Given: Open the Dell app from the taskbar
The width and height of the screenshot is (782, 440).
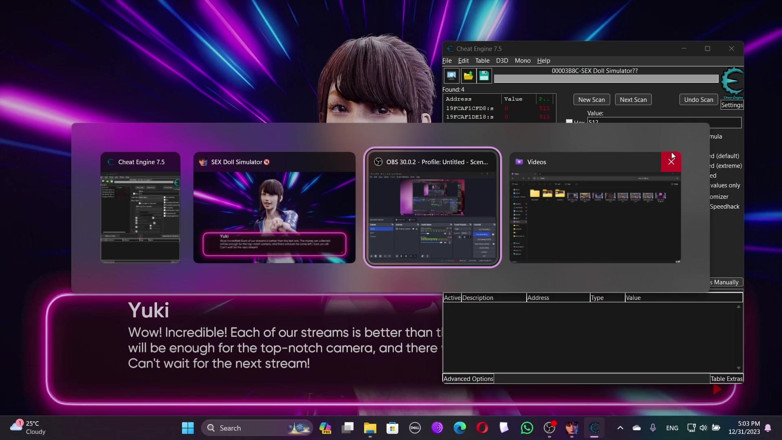Looking at the screenshot, I should point(414,428).
